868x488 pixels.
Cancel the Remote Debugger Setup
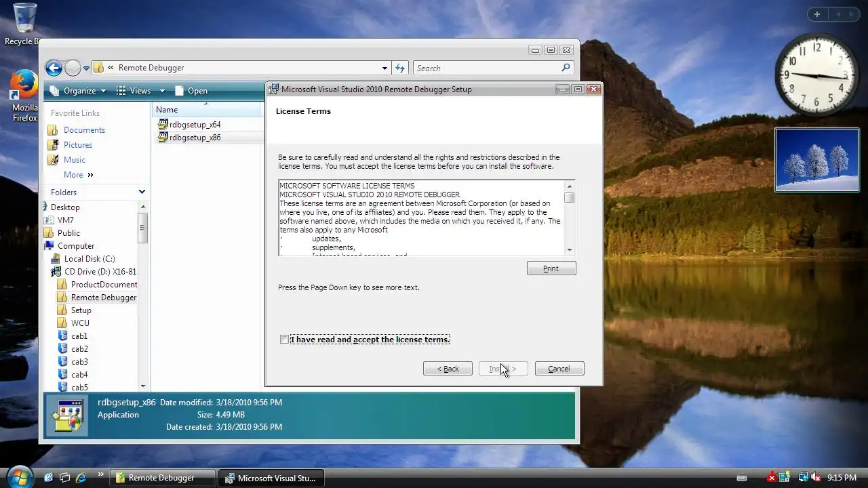[x=559, y=369]
